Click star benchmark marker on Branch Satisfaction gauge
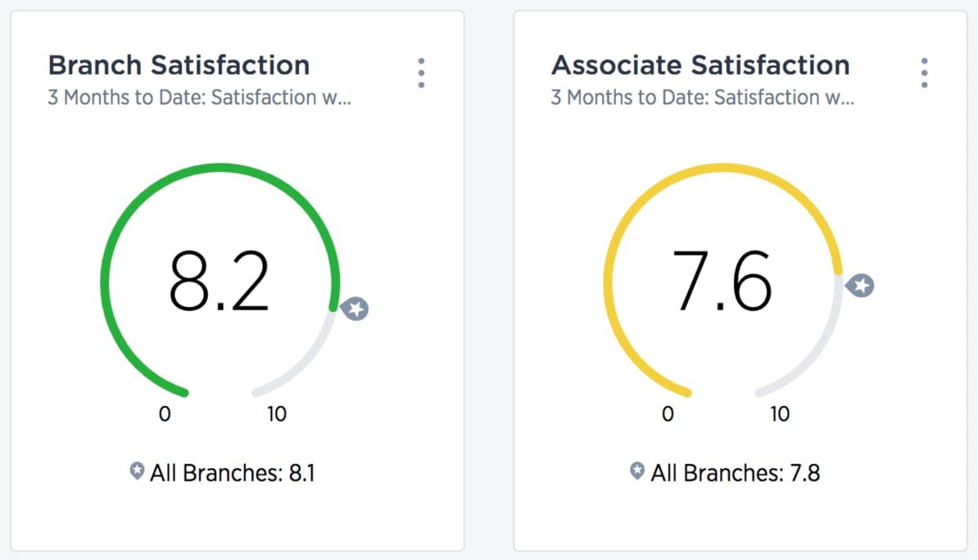 pos(355,309)
